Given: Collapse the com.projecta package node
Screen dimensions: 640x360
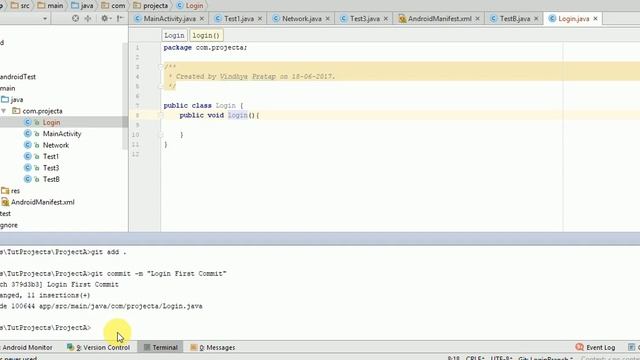Looking at the screenshot, I should (4, 111).
